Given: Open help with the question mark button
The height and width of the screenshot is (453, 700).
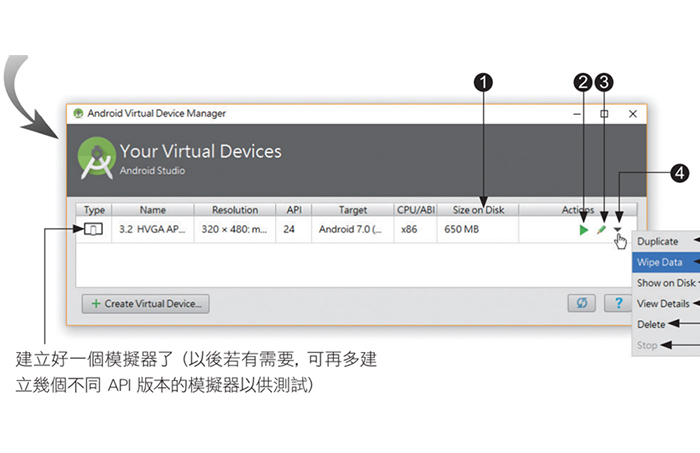Looking at the screenshot, I should pos(618,303).
